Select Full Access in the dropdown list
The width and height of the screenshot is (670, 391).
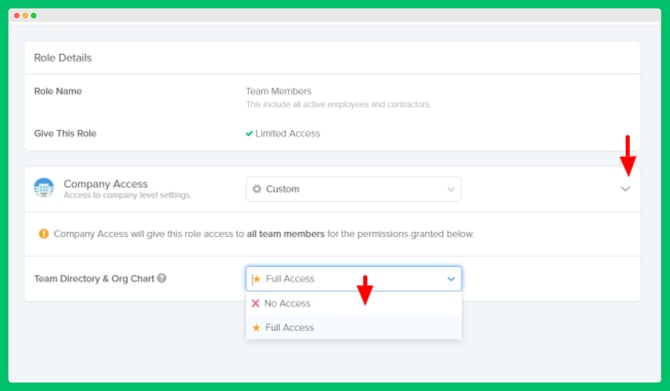click(353, 327)
